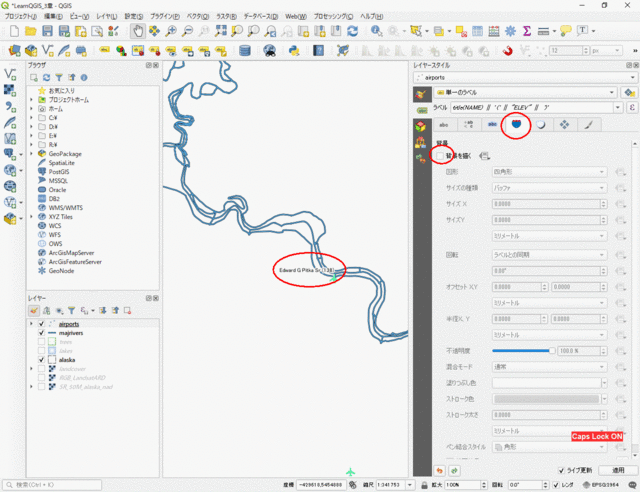Toggle the render checkbox in status bar
The image size is (640, 492).
[556, 485]
